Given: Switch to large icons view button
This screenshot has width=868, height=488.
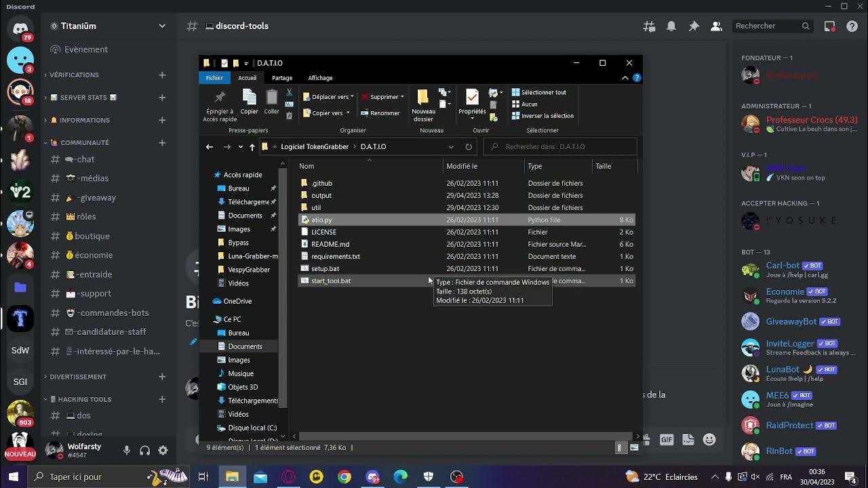Looking at the screenshot, I should click(x=634, y=447).
